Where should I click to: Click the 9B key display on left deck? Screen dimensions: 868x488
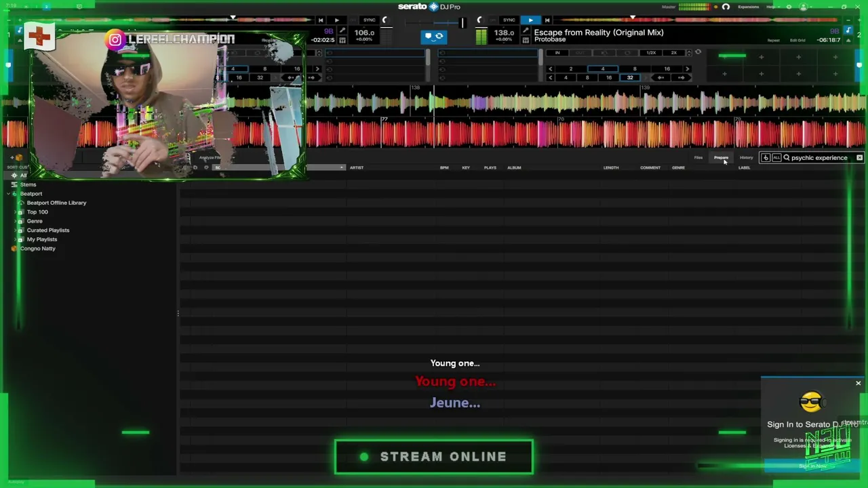[x=329, y=31]
